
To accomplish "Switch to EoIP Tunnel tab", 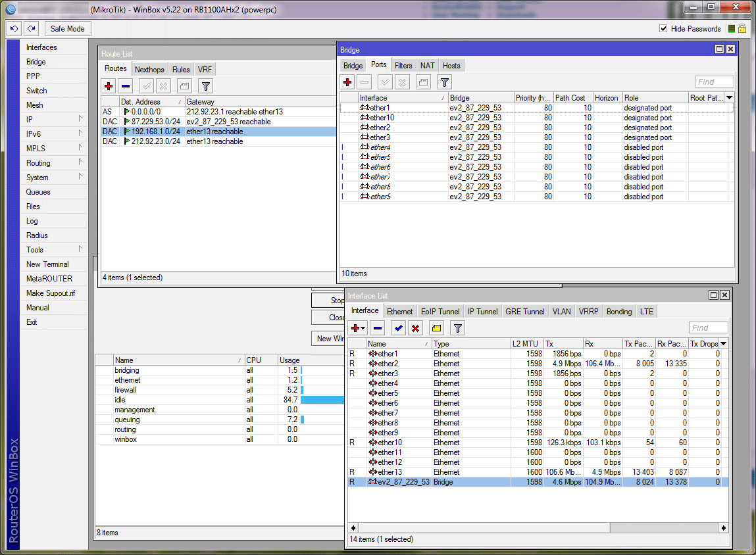I will (440, 312).
